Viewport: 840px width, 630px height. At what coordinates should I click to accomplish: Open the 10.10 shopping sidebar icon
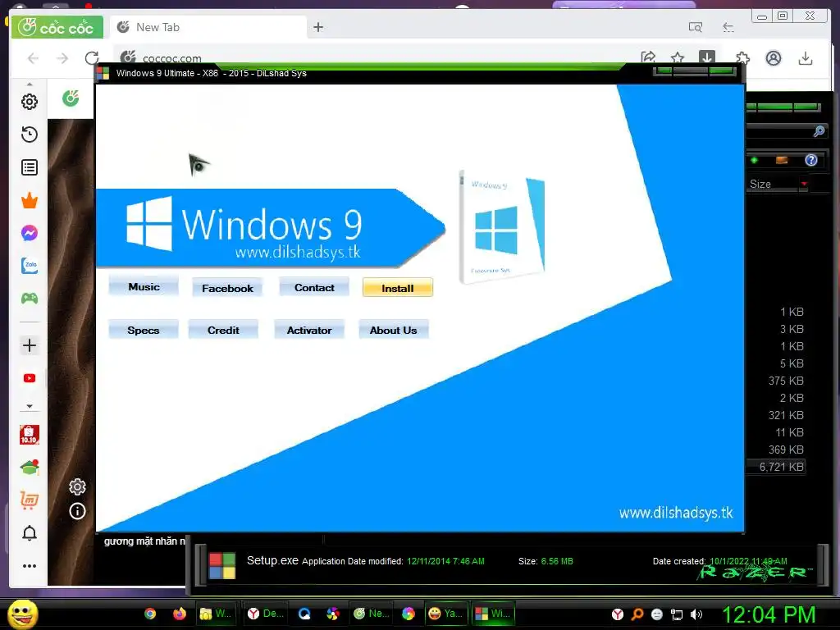click(x=30, y=435)
